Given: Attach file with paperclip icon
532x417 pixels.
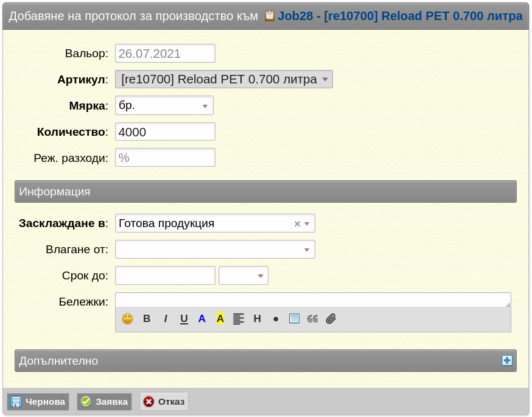Looking at the screenshot, I should (331, 318).
